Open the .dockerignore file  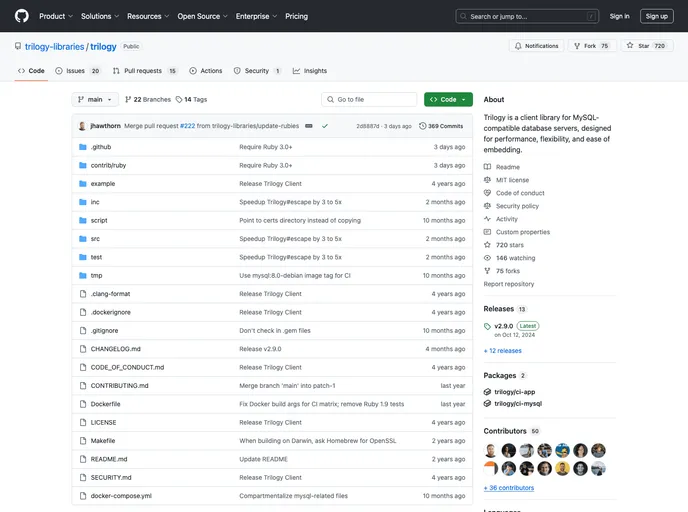(x=111, y=312)
